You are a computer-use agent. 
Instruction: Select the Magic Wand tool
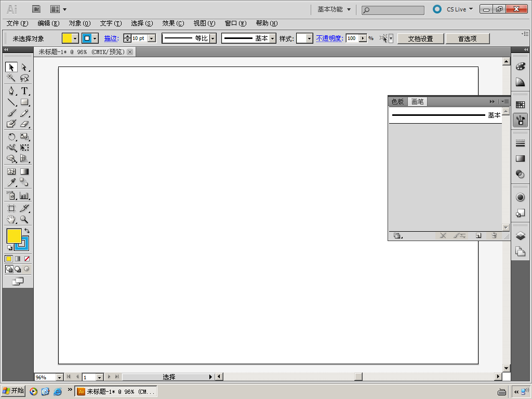tap(11, 78)
